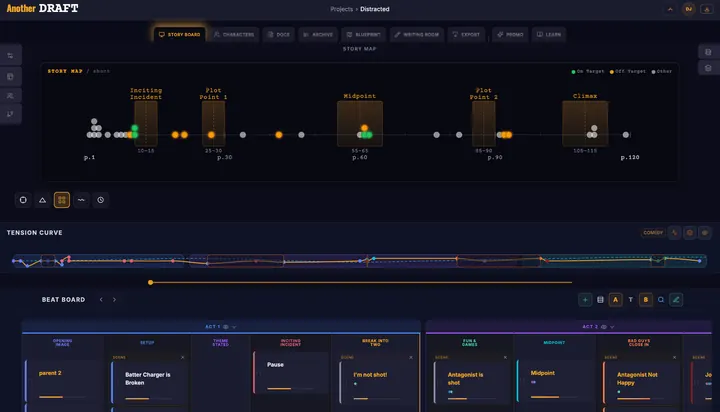Toggle Act 2 visibility eye icon

click(604, 327)
